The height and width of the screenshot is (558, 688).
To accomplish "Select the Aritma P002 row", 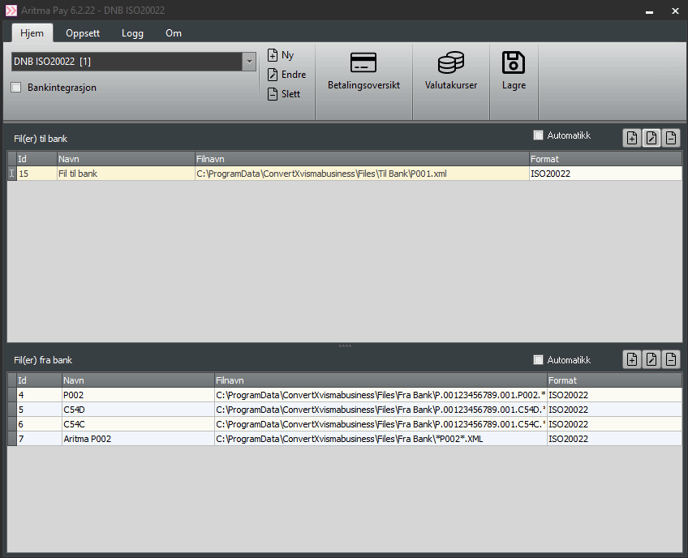I will [x=88, y=439].
